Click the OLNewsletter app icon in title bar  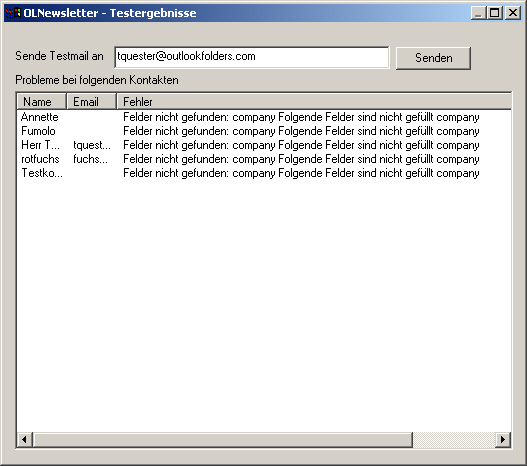[13, 13]
